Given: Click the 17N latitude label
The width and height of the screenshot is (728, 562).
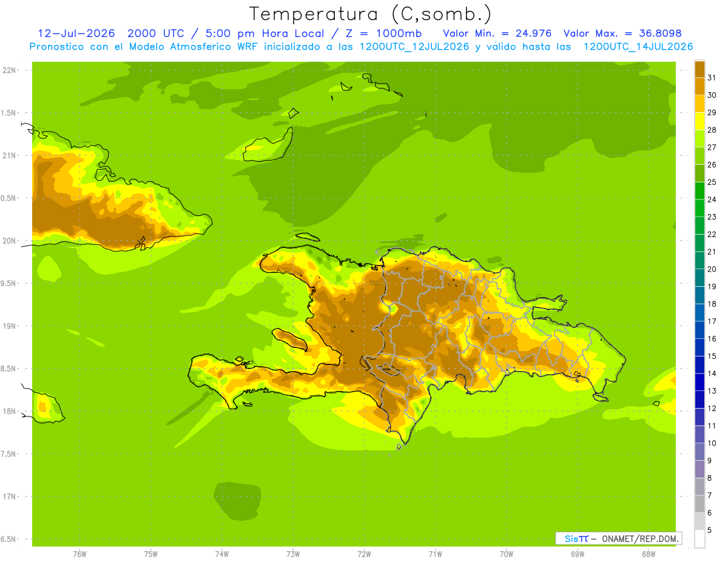Looking at the screenshot, I should (x=9, y=497).
